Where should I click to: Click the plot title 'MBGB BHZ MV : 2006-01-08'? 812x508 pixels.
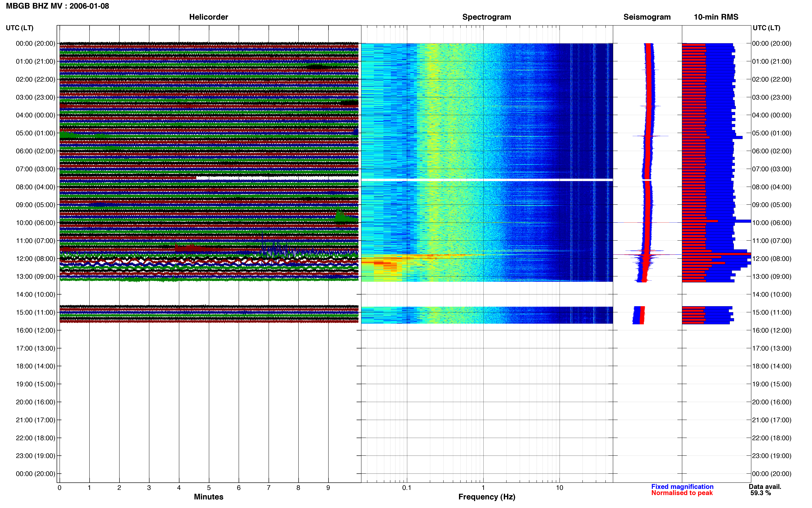pyautogui.click(x=57, y=6)
